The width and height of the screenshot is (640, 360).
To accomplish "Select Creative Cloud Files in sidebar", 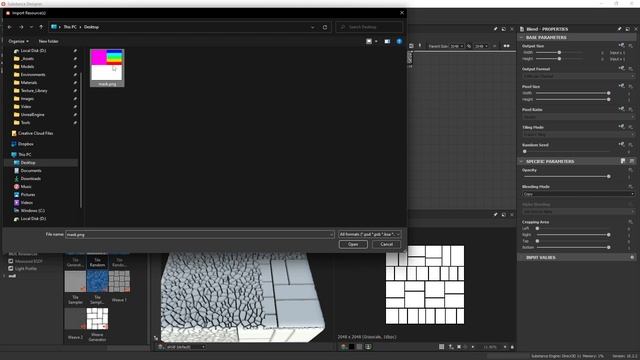I will (x=35, y=133).
